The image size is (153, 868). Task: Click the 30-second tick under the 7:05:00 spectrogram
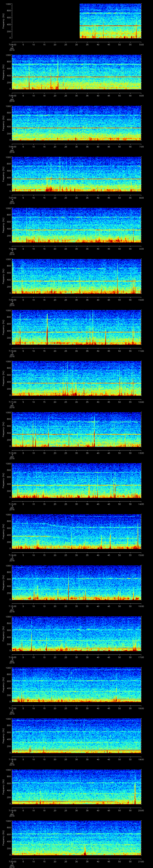coord(77,95)
